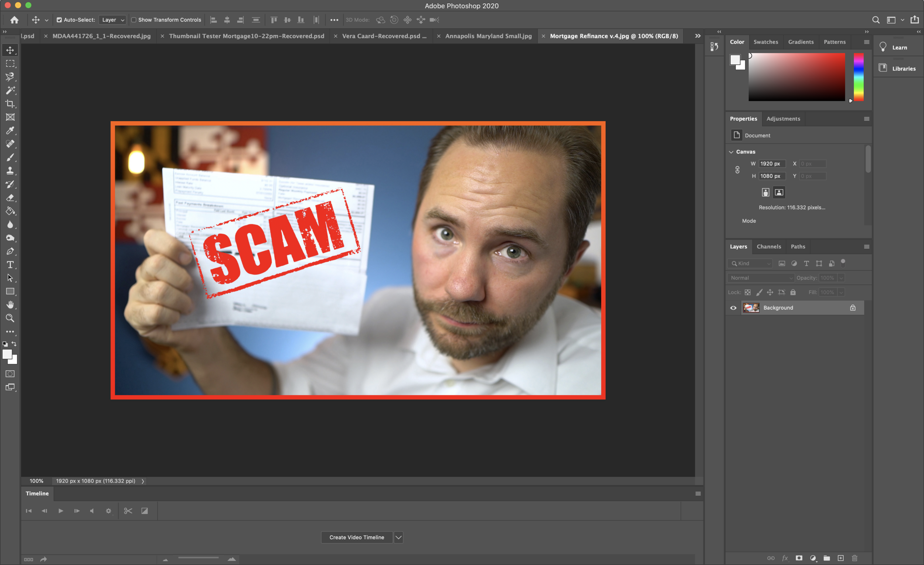Viewport: 924px width, 565px height.
Task: Open the Auto-Select Layer dropdown
Action: [112, 20]
